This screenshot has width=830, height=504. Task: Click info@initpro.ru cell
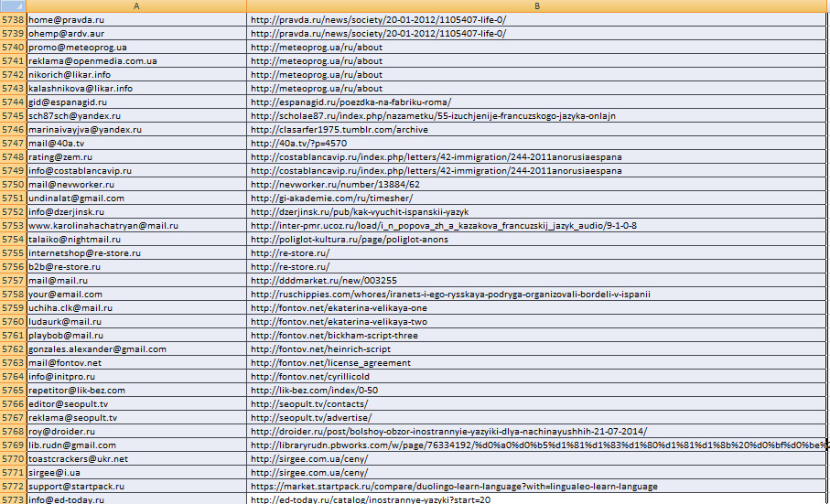point(136,377)
